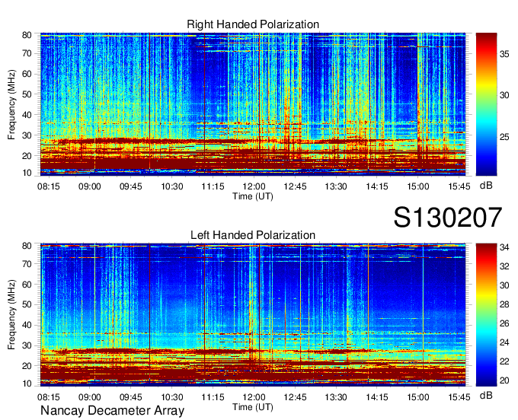This screenshot has width=518, height=420.
Task: Click the Left Handed Polarization spectrogram image
Action: click(x=253, y=315)
